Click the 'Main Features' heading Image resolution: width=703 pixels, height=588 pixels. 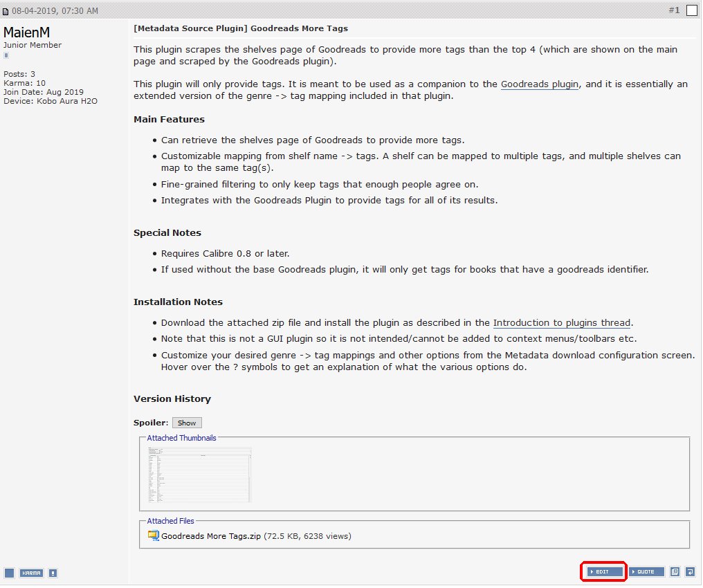tap(170, 120)
